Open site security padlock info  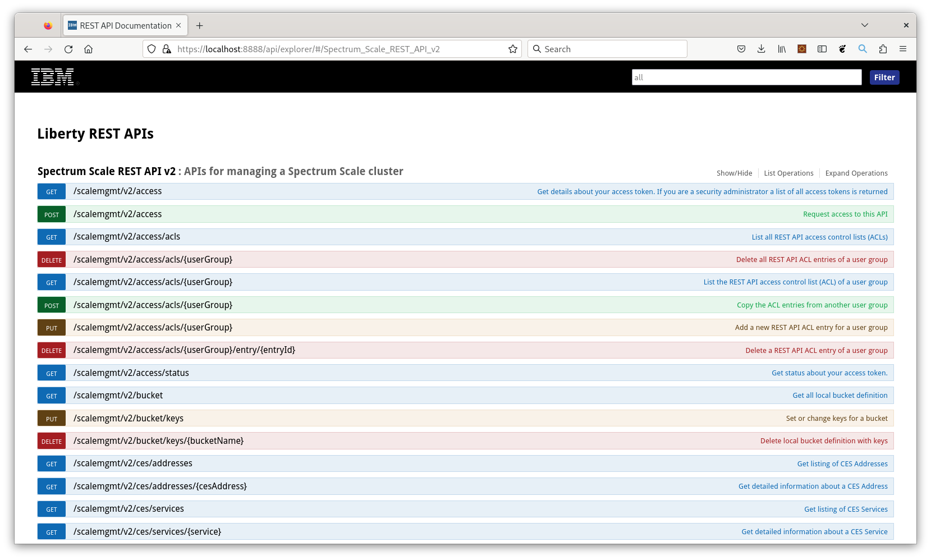pyautogui.click(x=167, y=49)
